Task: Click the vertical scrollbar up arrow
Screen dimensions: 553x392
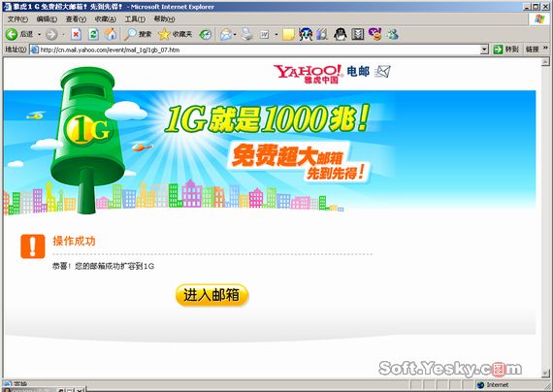Action: coord(545,62)
